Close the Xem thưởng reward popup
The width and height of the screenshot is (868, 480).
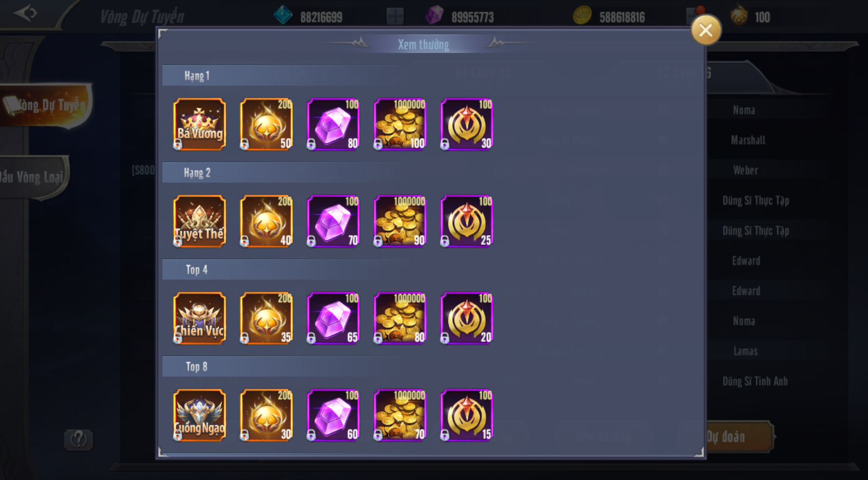tap(706, 30)
